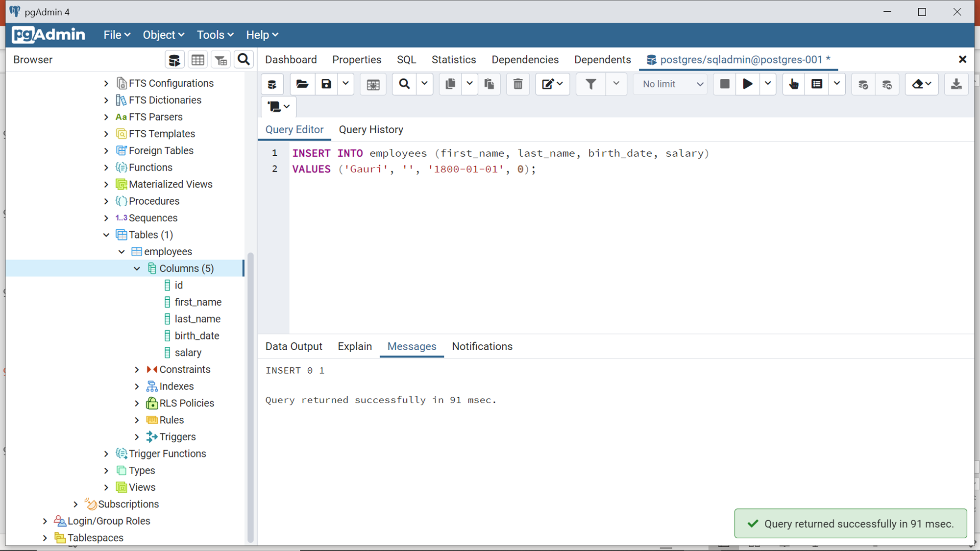Click the Find magnifier icon in toolbar
Screen dimensions: 980x551
tap(404, 84)
